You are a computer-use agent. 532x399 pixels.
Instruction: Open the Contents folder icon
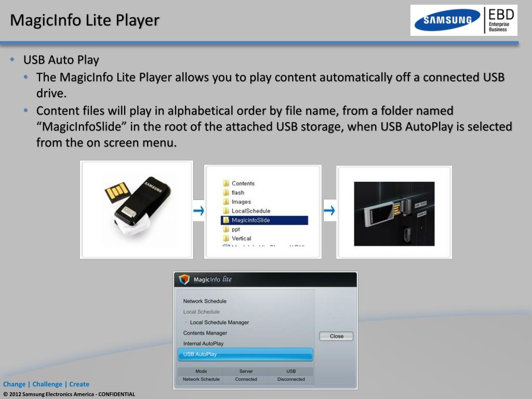[x=227, y=183]
